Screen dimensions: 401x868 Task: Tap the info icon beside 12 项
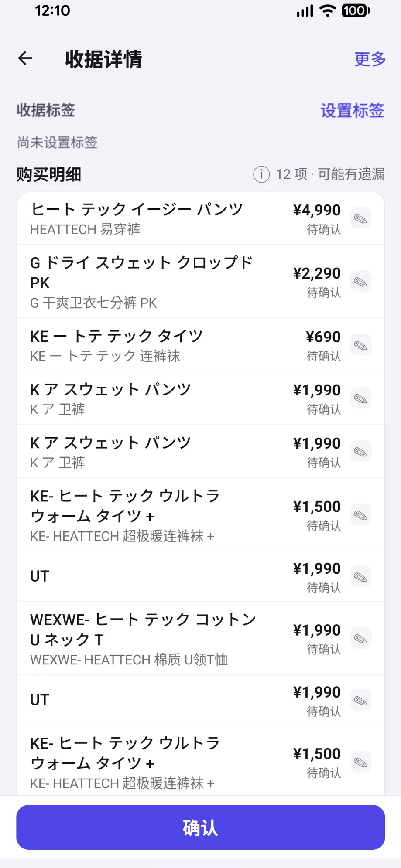pyautogui.click(x=261, y=174)
